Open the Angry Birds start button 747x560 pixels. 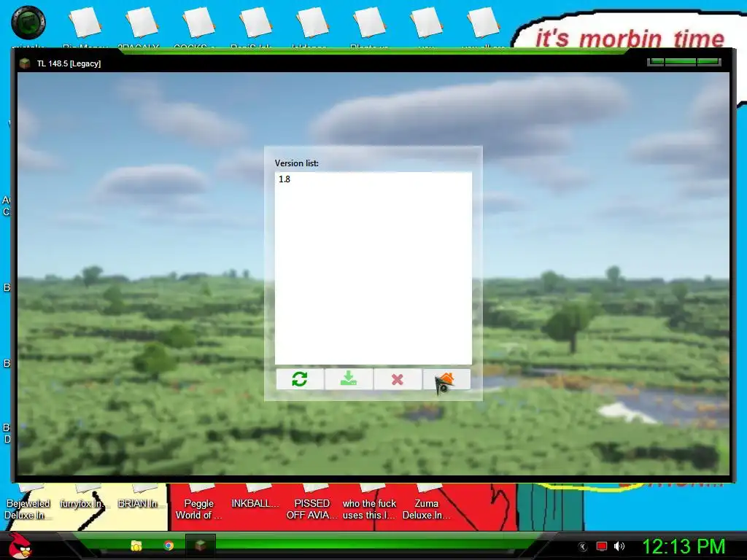pos(20,545)
